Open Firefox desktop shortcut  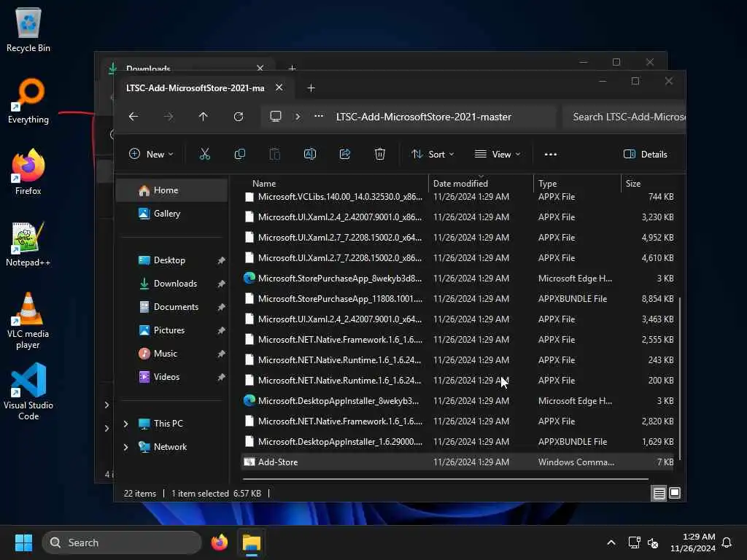28,172
